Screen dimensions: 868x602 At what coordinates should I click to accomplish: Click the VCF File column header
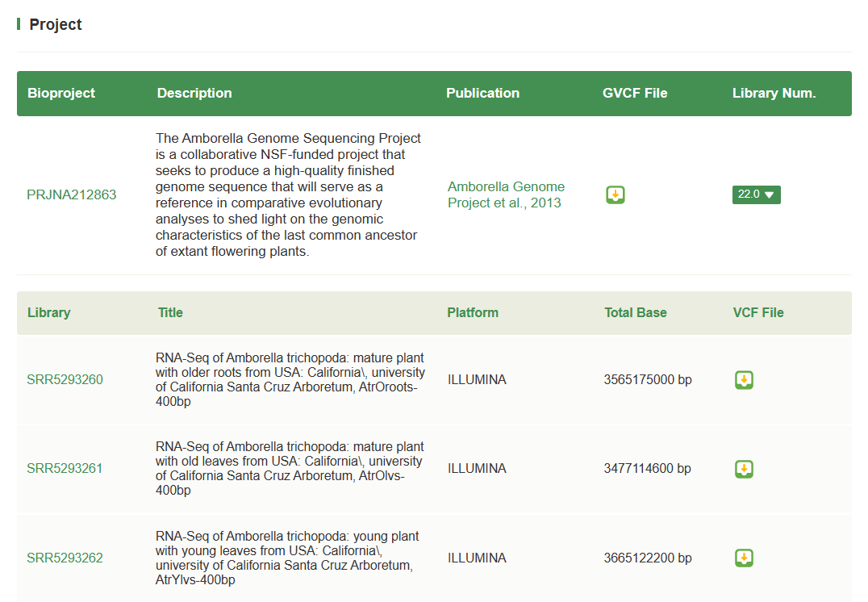pos(757,312)
